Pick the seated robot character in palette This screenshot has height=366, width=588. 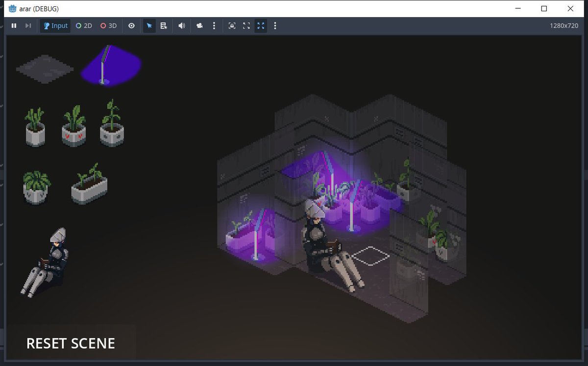(x=45, y=262)
